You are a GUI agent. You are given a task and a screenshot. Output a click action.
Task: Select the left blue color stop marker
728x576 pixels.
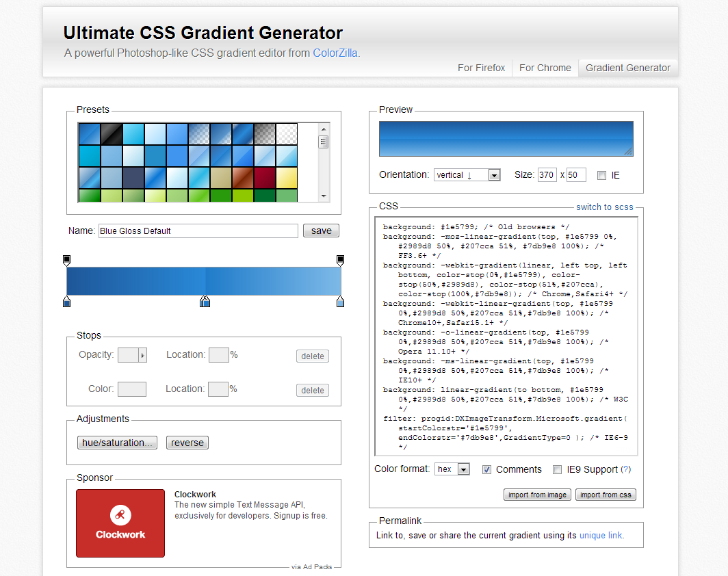coord(67,302)
